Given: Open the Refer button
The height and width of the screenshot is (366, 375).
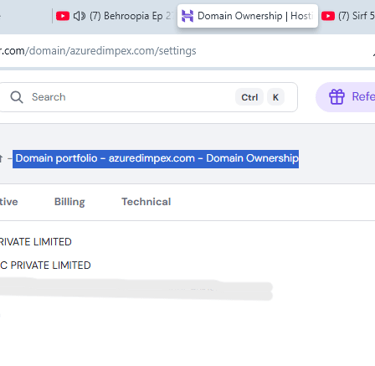Looking at the screenshot, I should (347, 97).
